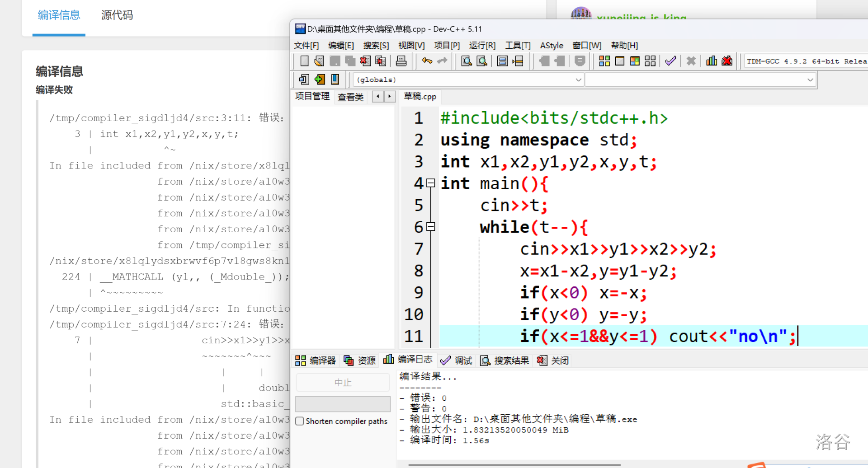Image resolution: width=868 pixels, height=468 pixels.
Task: Click the right arrow tab scroller
Action: click(389, 96)
